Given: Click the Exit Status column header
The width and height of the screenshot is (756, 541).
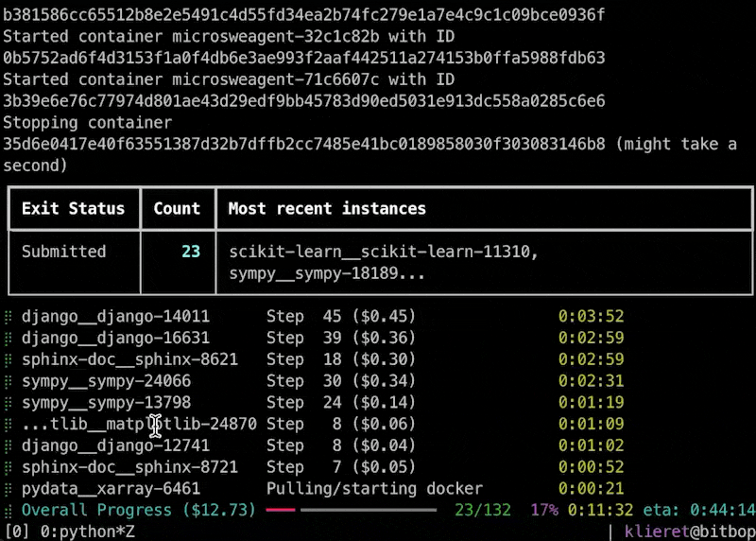Looking at the screenshot, I should click(73, 209).
